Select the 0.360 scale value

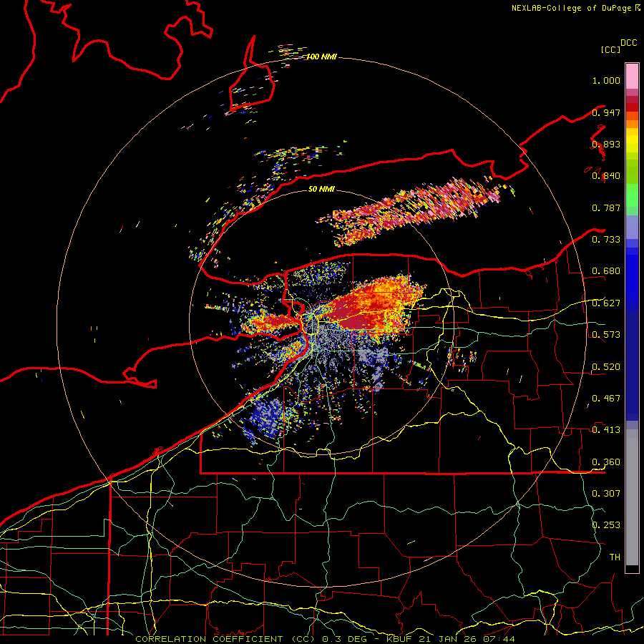(606, 462)
